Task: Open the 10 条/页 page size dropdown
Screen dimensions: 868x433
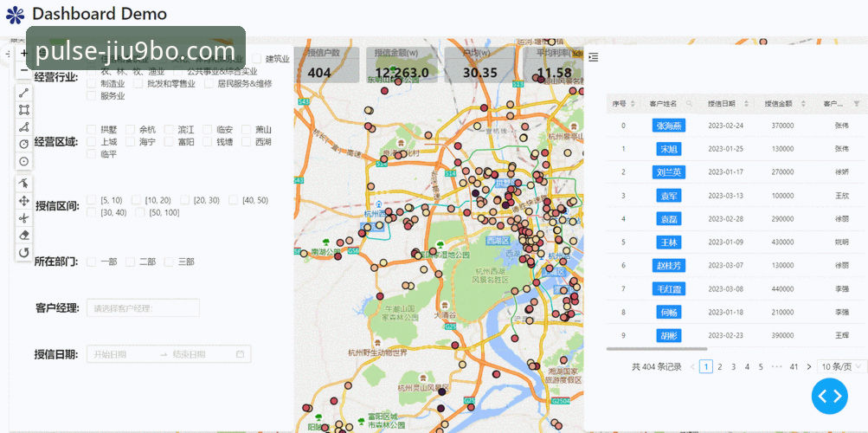Action: click(841, 366)
